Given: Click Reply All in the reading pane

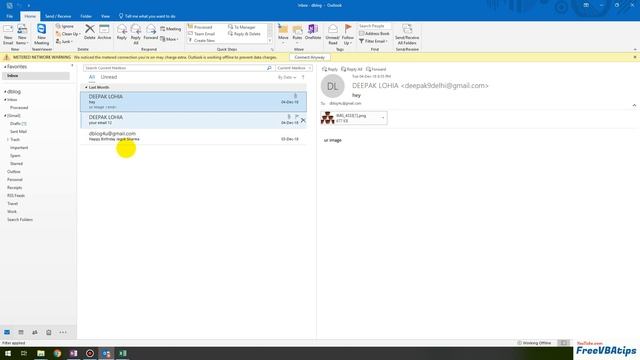Looking at the screenshot, I should (352, 69).
